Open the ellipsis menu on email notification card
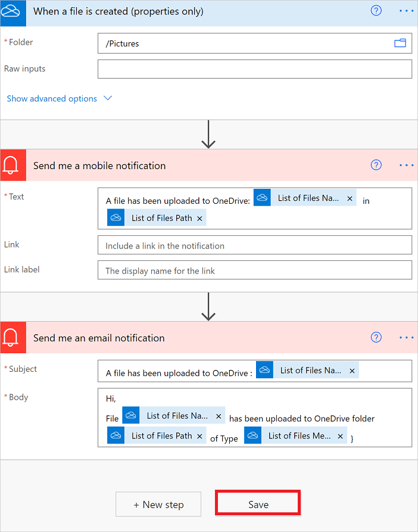The image size is (418, 532). [406, 337]
